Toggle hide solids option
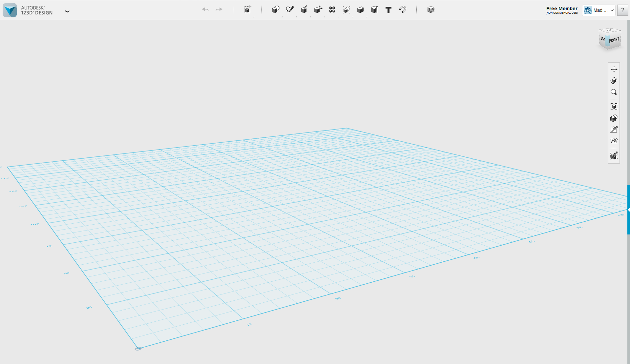Viewport: 630px width, 364px height. [614, 156]
